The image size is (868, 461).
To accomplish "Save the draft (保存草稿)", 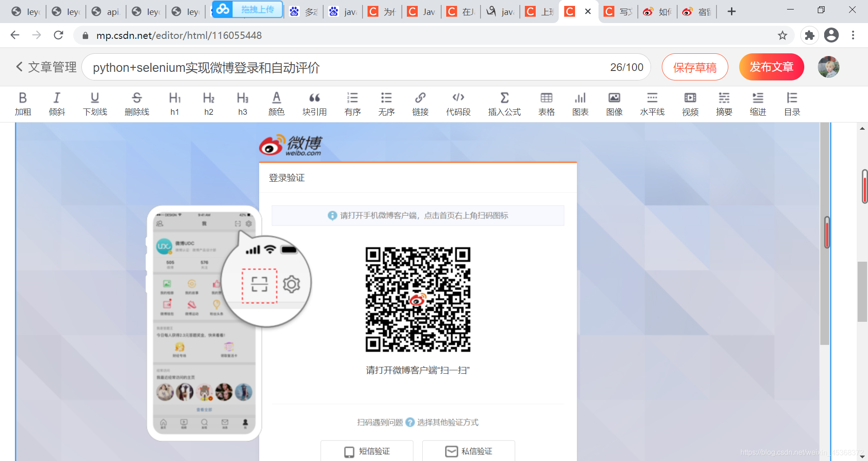I will pyautogui.click(x=695, y=67).
